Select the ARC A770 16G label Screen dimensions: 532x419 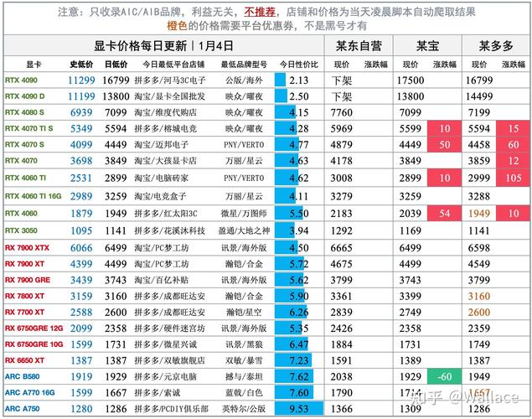point(30,392)
